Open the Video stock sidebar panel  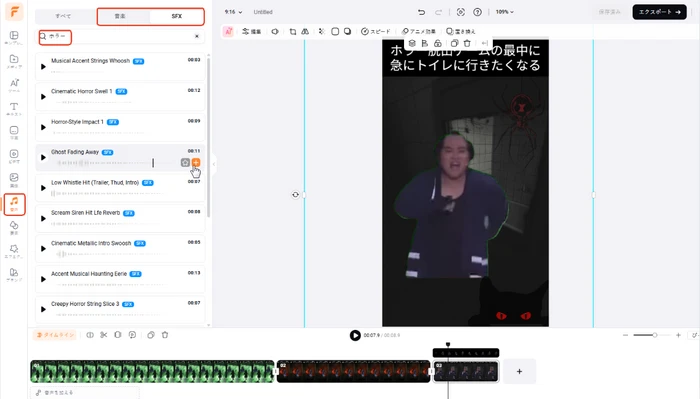14,156
